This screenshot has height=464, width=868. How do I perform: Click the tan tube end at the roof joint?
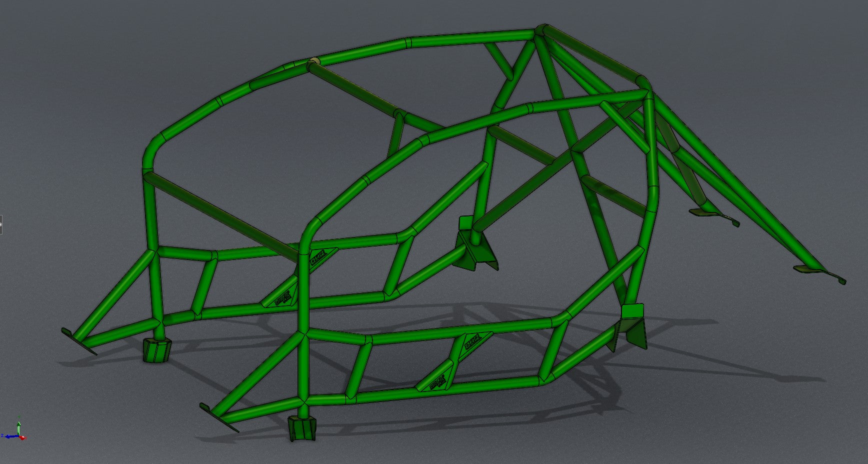click(x=314, y=60)
